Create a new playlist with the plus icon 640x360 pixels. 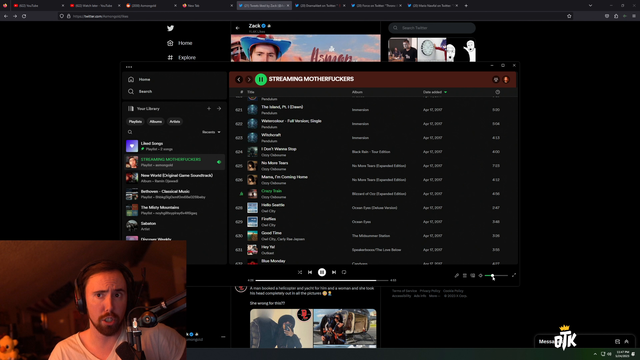pyautogui.click(x=209, y=109)
